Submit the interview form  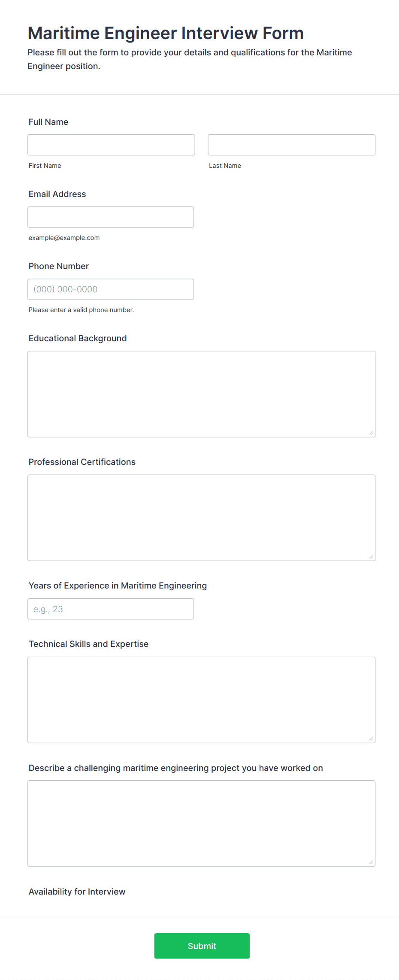click(202, 946)
